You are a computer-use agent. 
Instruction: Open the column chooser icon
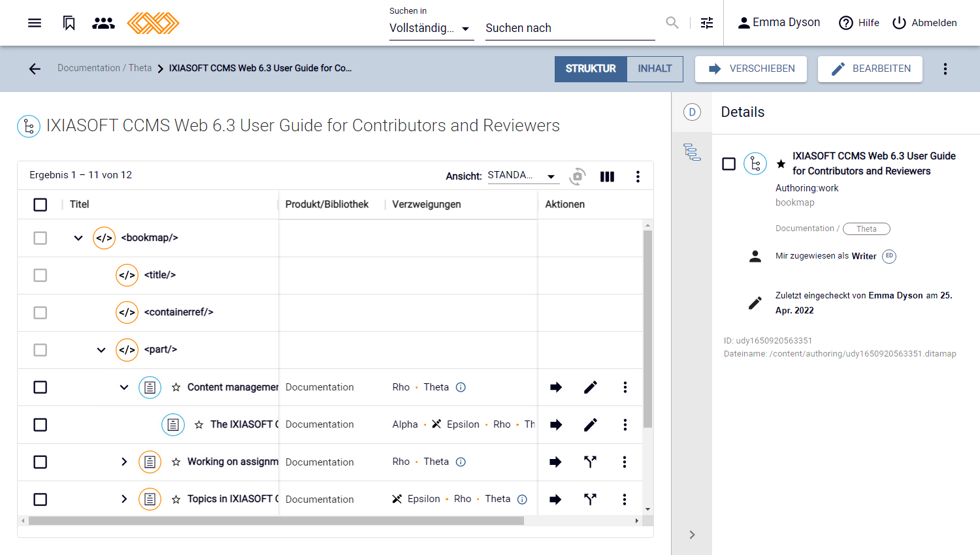tap(607, 176)
